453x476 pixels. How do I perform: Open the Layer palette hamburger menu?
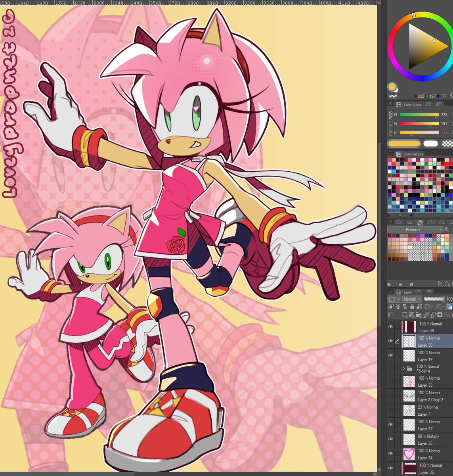[390, 291]
